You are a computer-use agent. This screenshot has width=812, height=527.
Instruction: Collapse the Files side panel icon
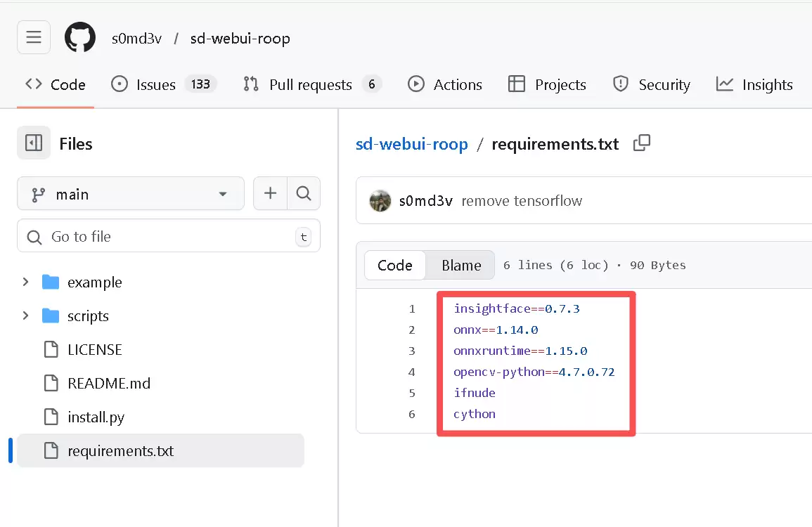click(x=34, y=143)
